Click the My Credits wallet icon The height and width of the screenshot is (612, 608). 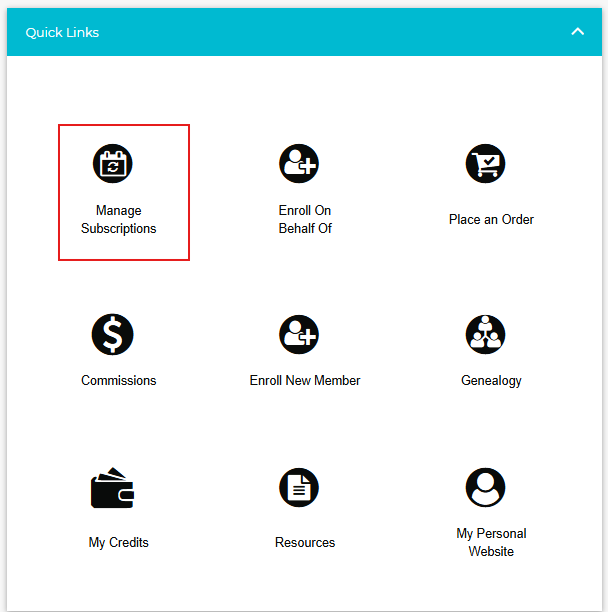[112, 487]
